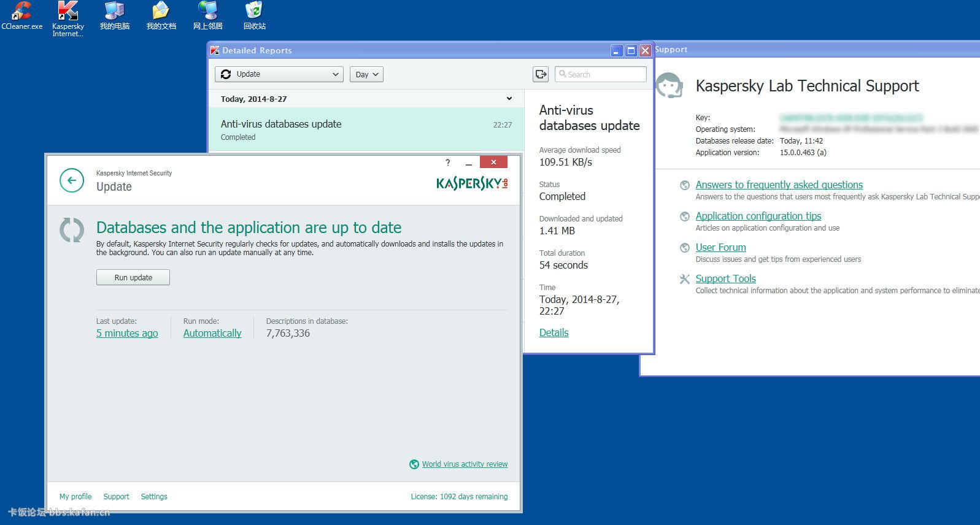Open the Update report type dropdown
Image resolution: width=980 pixels, height=525 pixels.
(279, 74)
